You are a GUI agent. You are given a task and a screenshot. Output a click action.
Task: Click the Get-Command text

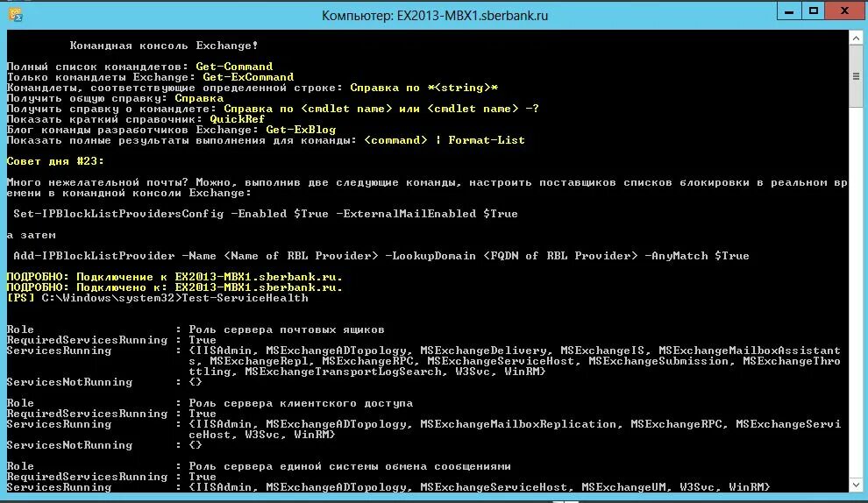pos(234,67)
